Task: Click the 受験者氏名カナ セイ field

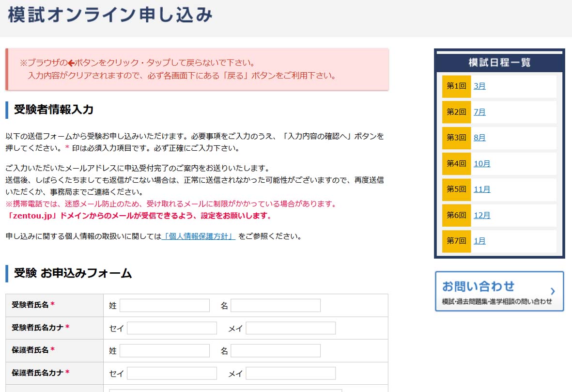Action: 172,328
